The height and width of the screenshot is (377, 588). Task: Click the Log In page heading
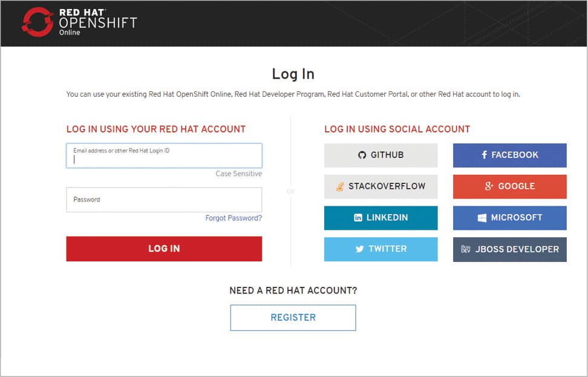(293, 74)
